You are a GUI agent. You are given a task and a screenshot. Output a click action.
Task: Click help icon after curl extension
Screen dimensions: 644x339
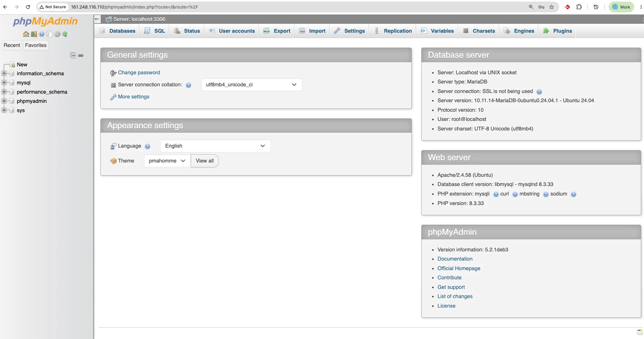point(515,194)
